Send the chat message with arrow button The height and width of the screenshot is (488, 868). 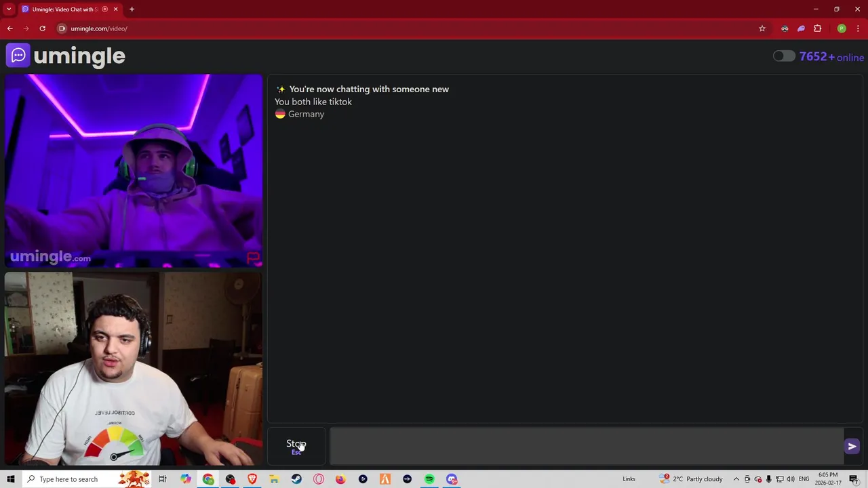click(852, 446)
